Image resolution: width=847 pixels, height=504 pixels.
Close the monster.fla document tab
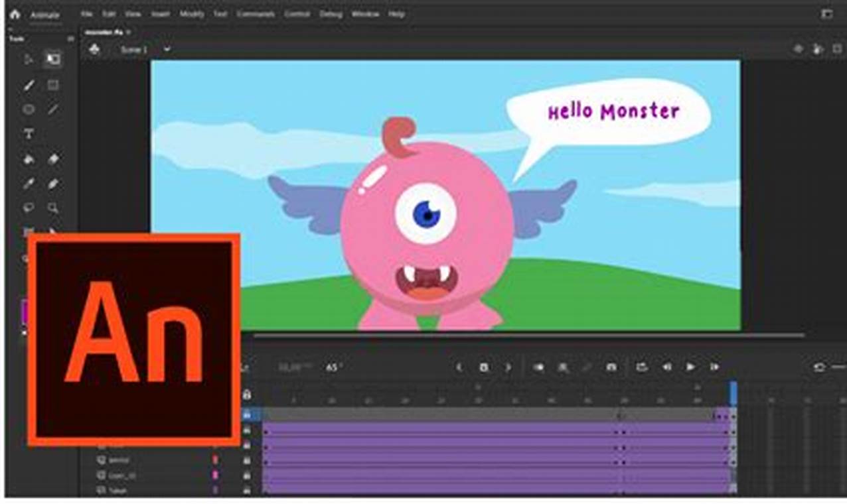[129, 32]
